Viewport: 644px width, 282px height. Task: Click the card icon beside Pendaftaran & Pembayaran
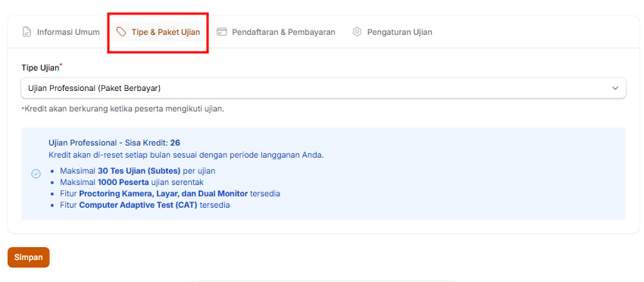pos(222,32)
